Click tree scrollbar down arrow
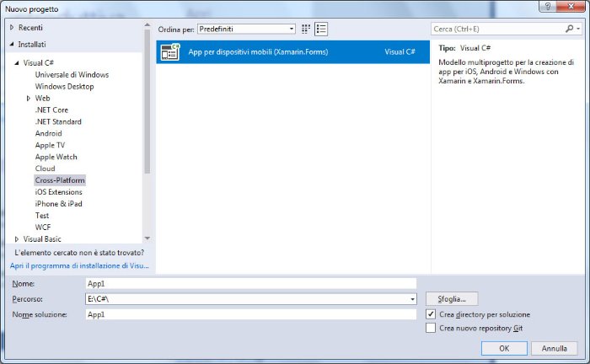Viewport: 590px width, 364px height. 147,238
